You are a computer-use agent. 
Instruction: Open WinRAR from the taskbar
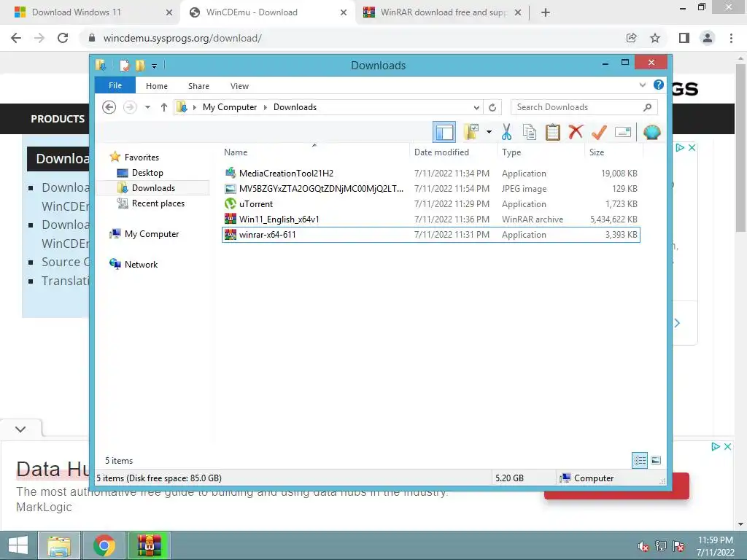pyautogui.click(x=149, y=545)
